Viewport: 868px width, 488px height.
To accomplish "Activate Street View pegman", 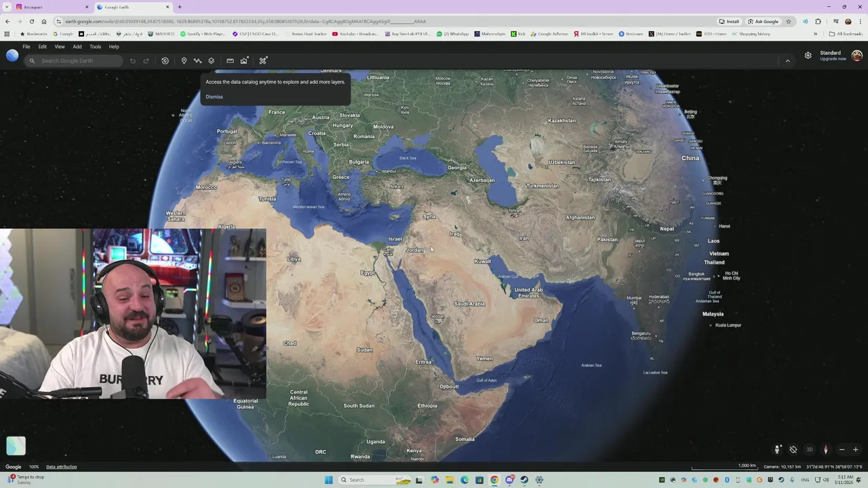I will 777,449.
